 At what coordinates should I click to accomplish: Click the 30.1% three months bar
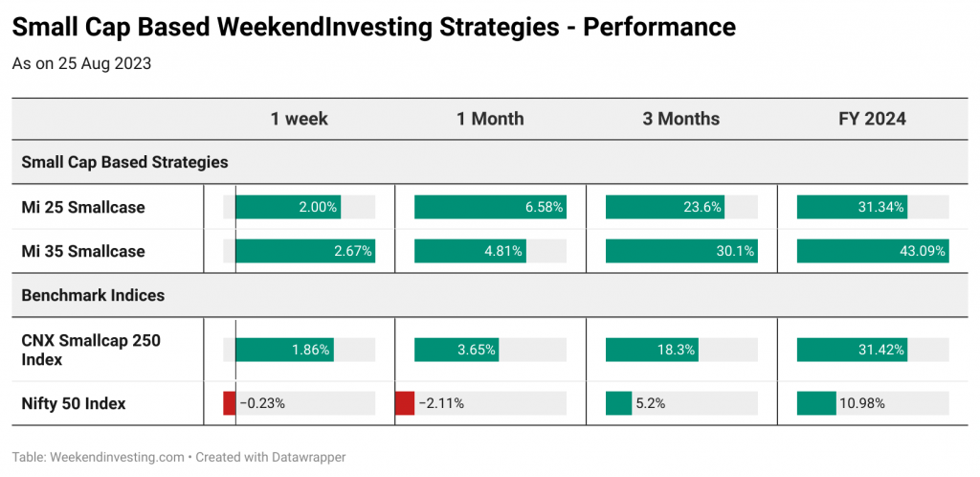tap(681, 251)
